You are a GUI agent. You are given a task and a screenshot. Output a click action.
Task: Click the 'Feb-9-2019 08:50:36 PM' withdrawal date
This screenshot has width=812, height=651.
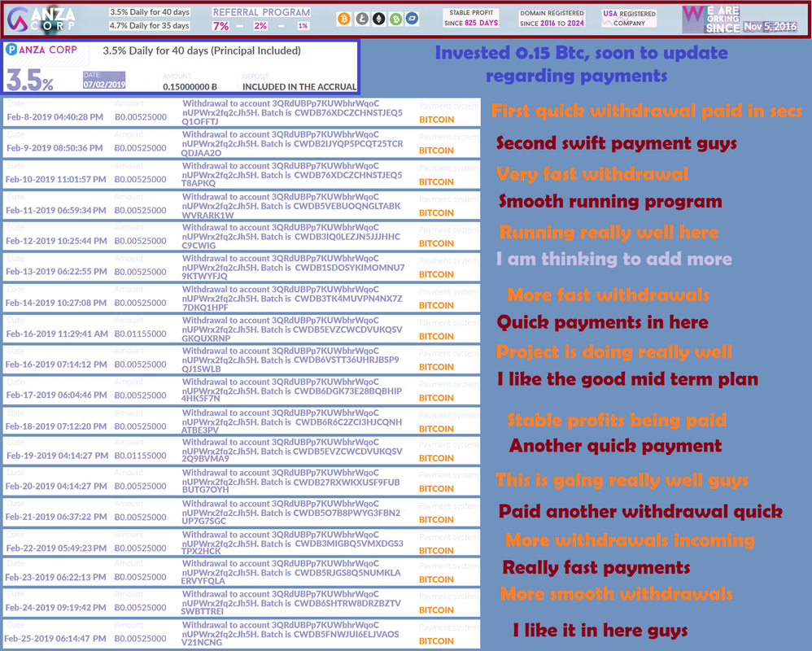tap(55, 148)
